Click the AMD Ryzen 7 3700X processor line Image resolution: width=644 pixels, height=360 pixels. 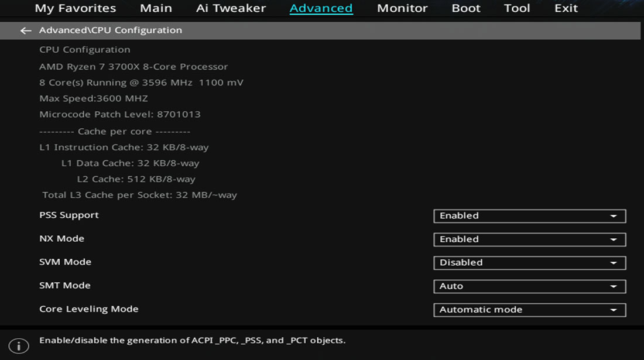pos(133,67)
